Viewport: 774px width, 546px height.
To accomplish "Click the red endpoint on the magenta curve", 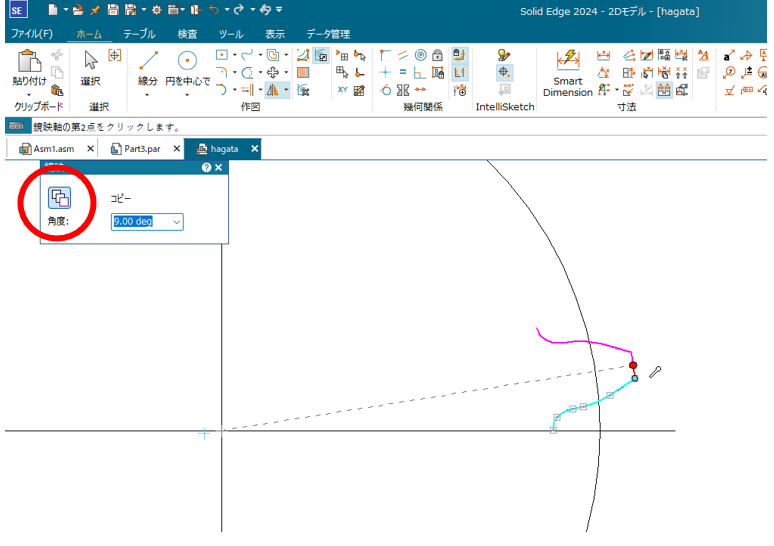I will coord(633,366).
